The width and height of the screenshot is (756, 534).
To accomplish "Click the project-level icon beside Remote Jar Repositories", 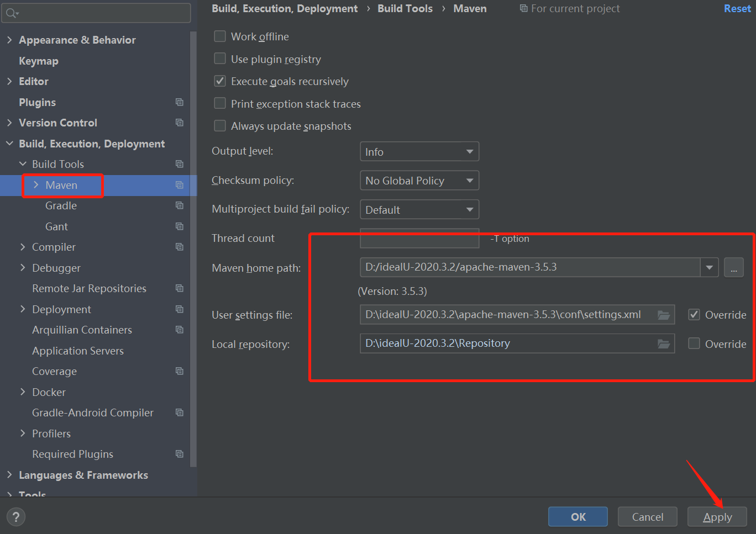I will (180, 288).
